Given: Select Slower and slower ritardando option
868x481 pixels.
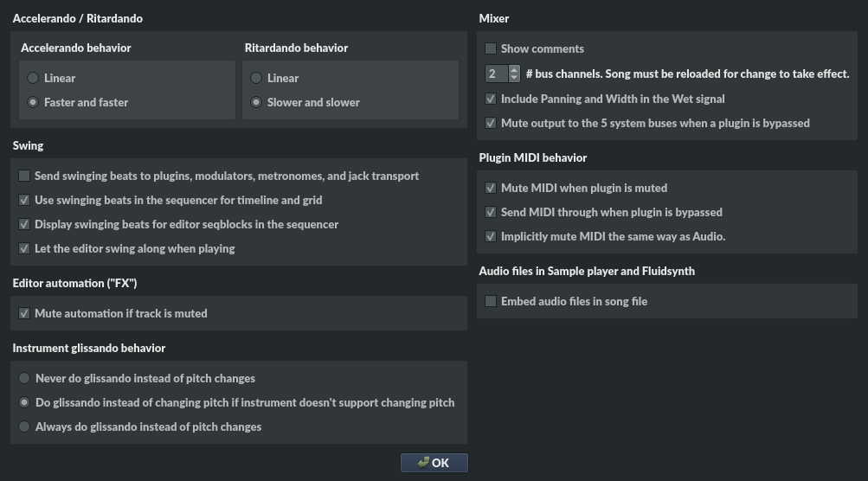Looking at the screenshot, I should pyautogui.click(x=256, y=102).
